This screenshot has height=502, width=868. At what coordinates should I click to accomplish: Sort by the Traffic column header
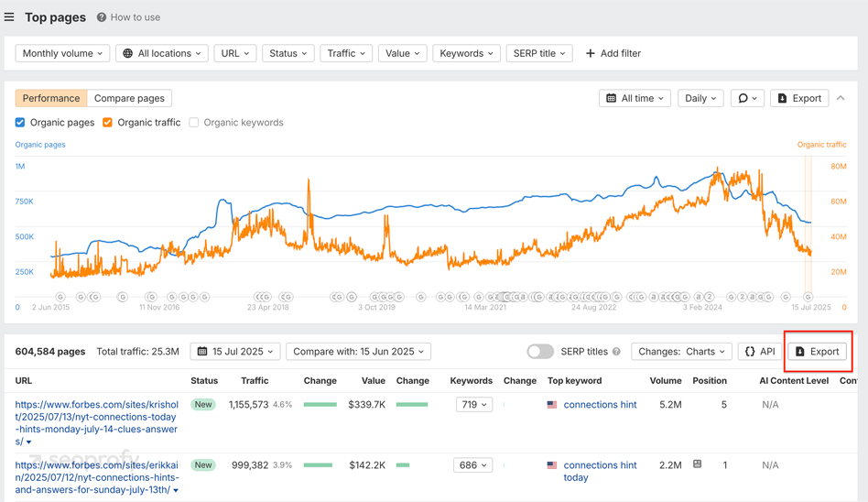[255, 381]
